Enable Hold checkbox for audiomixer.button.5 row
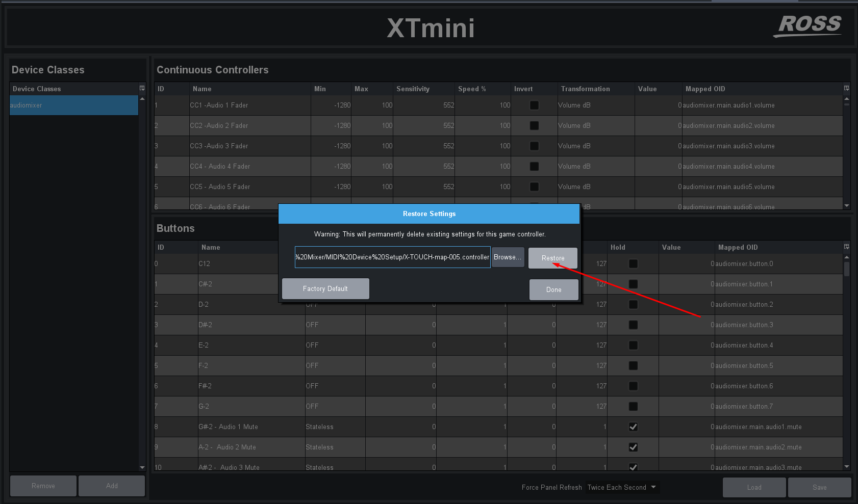858x504 pixels. 633,365
